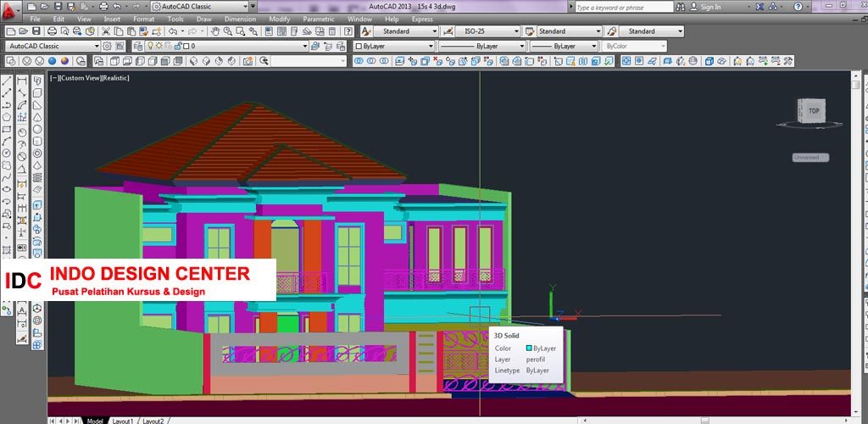Click the [-] viewport controls label

(x=53, y=78)
